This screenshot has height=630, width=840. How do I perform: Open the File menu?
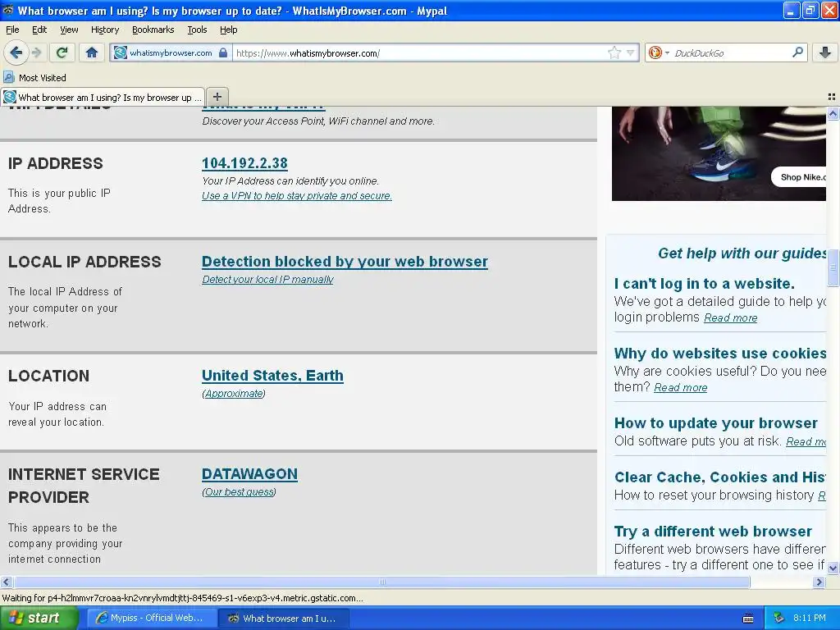pos(12,30)
